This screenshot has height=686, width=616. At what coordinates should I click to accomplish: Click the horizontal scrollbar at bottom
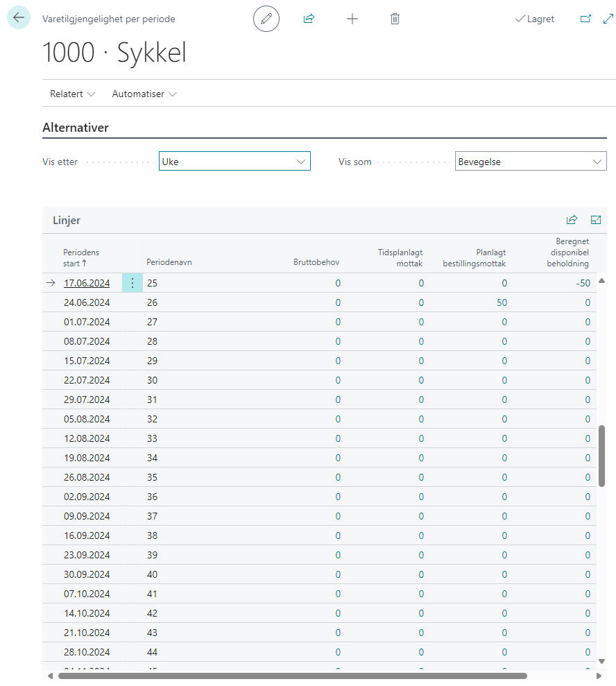click(x=291, y=676)
